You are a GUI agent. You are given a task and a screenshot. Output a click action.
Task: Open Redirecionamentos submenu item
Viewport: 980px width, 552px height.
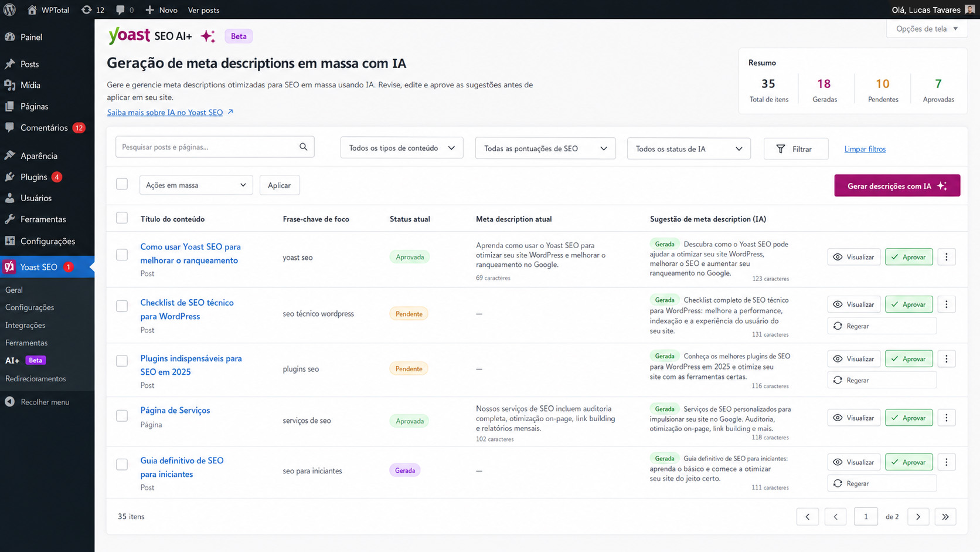pyautogui.click(x=36, y=378)
